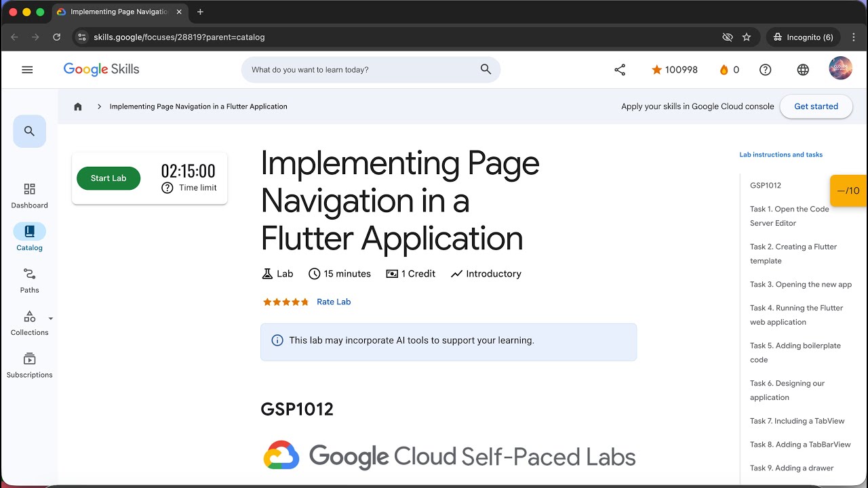Screen dimensions: 868x488
Task: Click the five-star lab rating
Action: tap(285, 302)
